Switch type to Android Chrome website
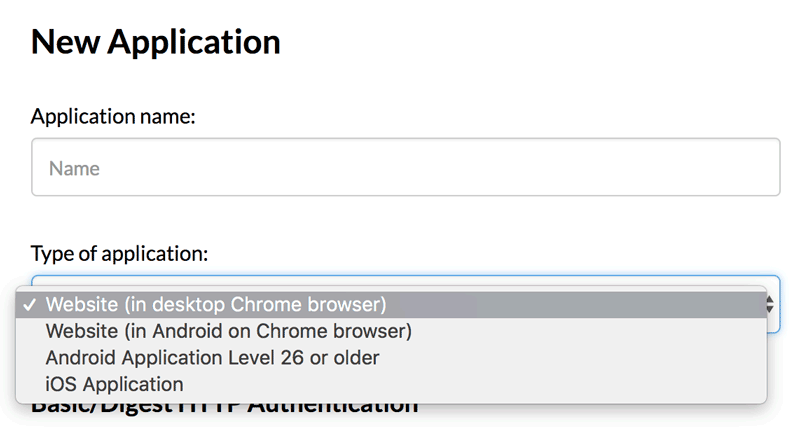This screenshot has height=439, width=800. click(229, 330)
